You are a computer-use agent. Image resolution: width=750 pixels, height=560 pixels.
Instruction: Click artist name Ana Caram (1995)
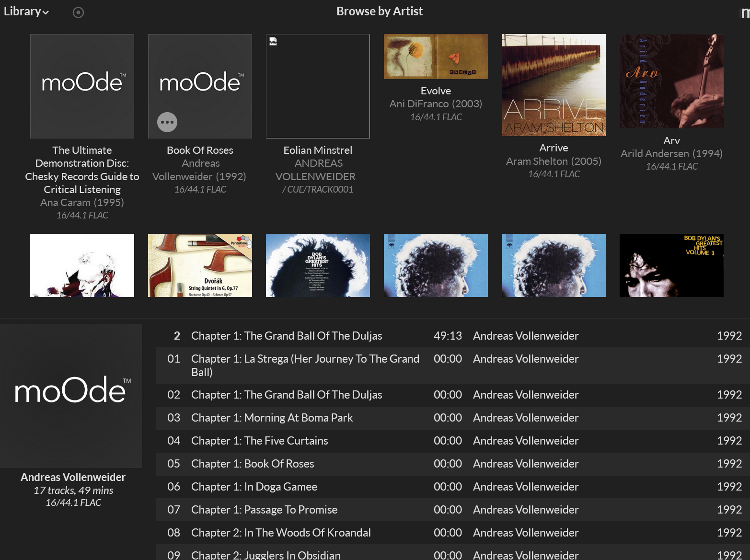82,202
